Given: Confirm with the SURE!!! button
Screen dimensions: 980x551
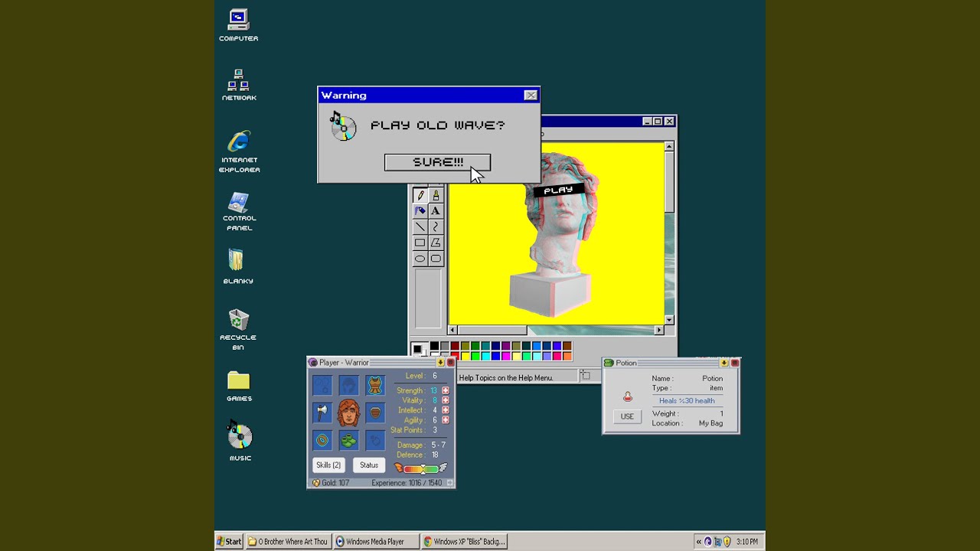Looking at the screenshot, I should point(437,162).
